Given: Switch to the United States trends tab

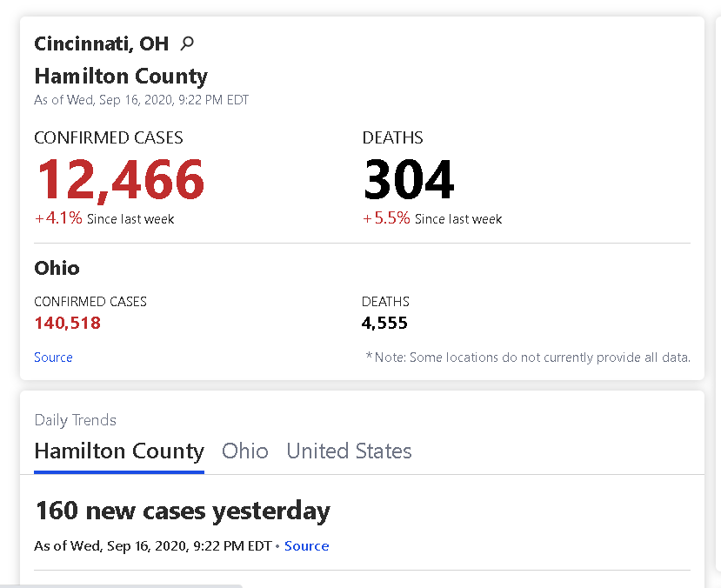Looking at the screenshot, I should (349, 451).
